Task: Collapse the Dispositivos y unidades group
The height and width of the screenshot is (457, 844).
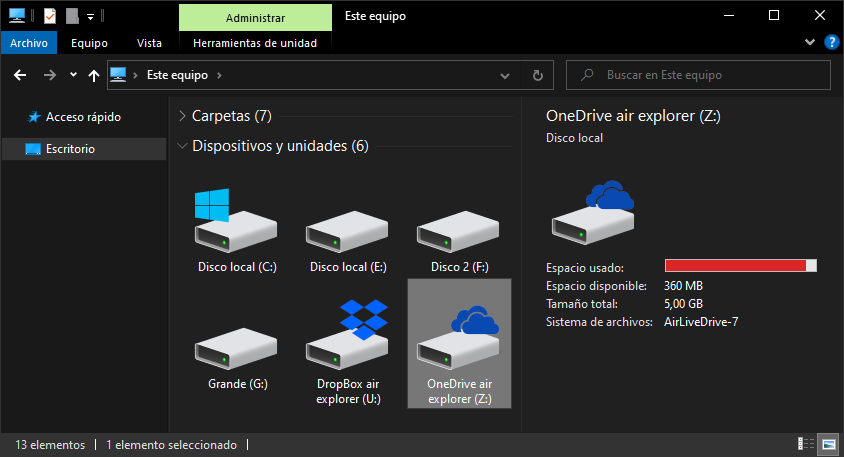Action: point(181,146)
